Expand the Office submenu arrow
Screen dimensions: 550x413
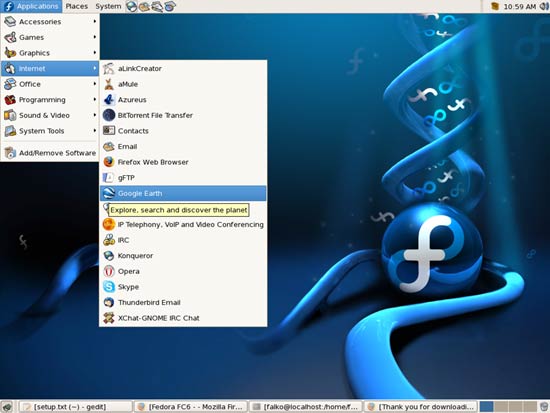[x=95, y=84]
